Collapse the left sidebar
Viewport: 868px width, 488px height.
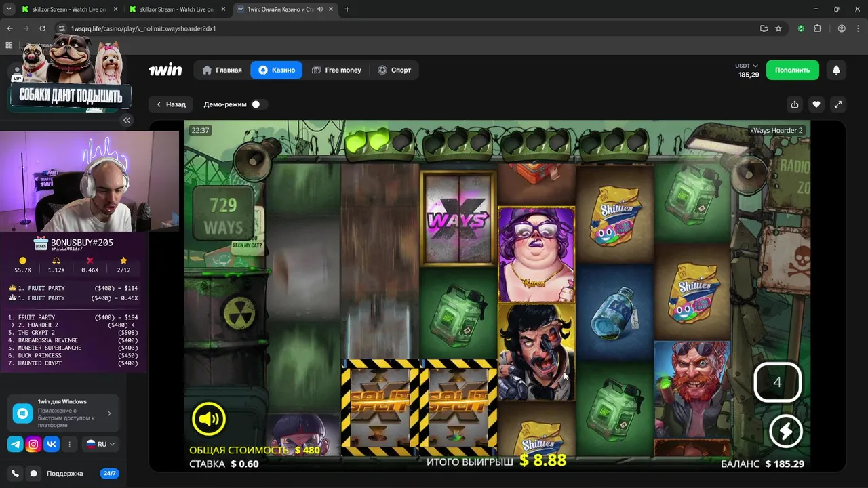click(x=127, y=120)
